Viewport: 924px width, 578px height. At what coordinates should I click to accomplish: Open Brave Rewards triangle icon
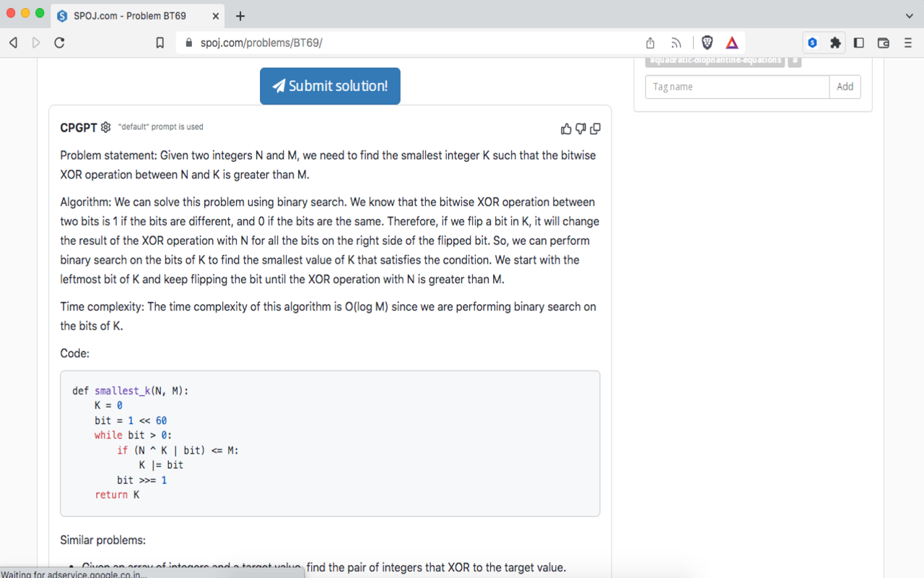pos(731,43)
